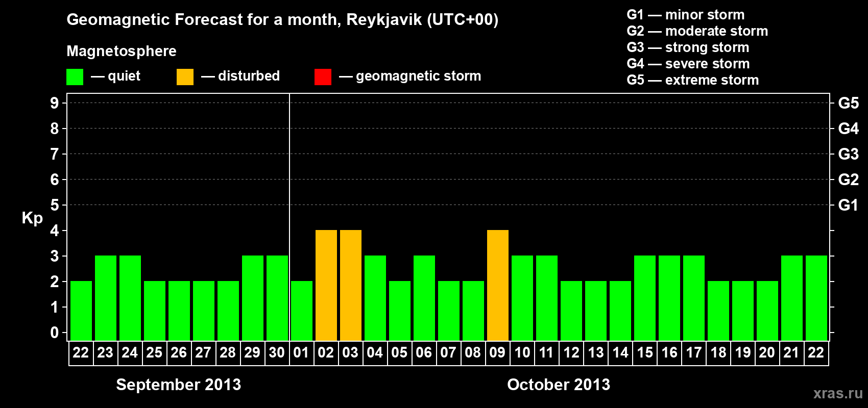Click the date label 17

click(x=693, y=352)
